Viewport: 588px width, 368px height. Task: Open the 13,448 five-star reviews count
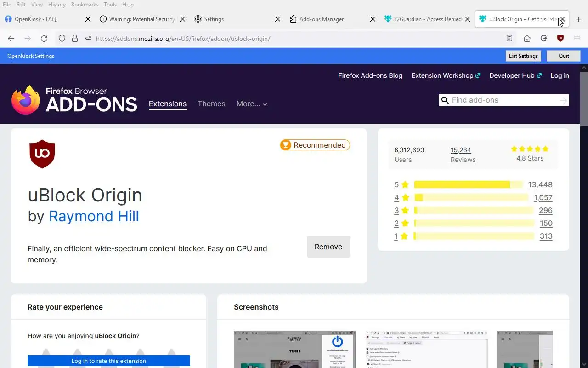[540, 184]
